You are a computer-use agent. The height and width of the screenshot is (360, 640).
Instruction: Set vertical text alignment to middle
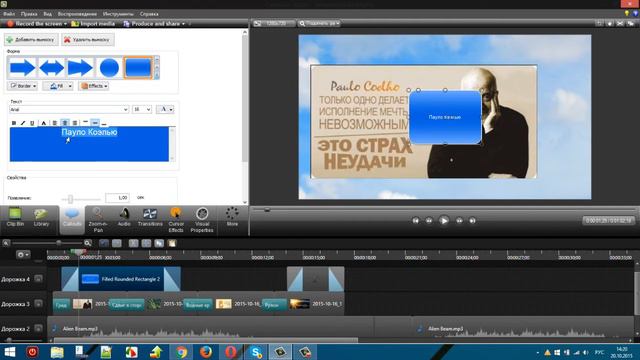point(95,122)
